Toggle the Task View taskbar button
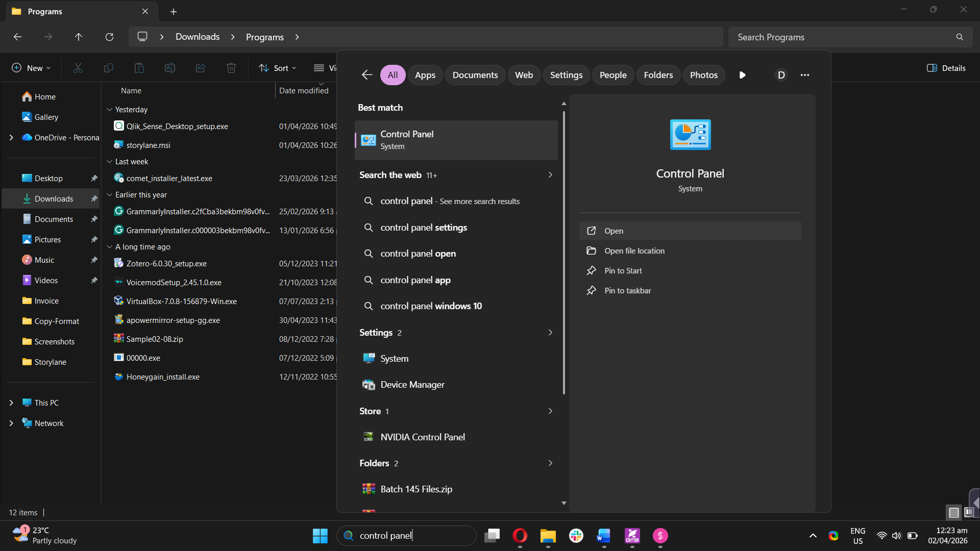The width and height of the screenshot is (980, 551). point(492,536)
